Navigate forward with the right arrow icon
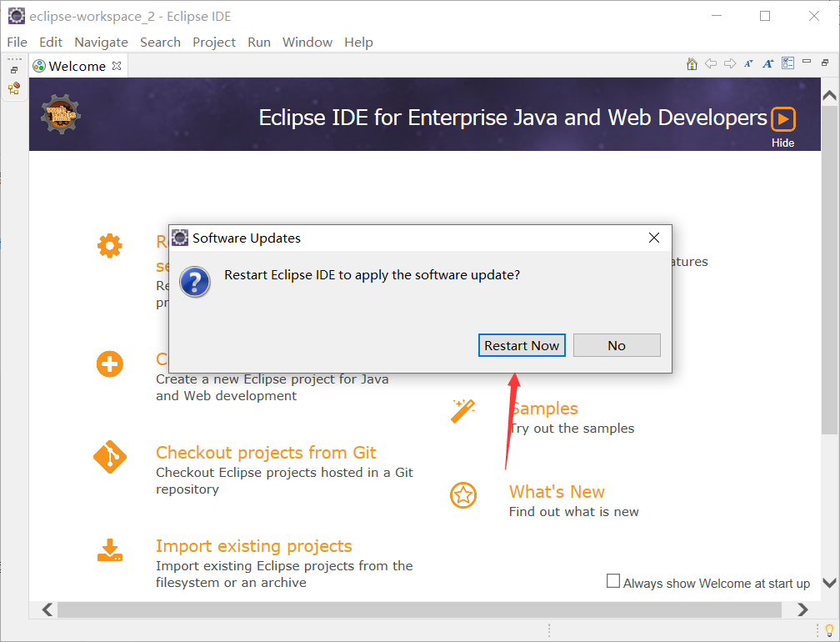The height and width of the screenshot is (642, 840). pos(730,63)
